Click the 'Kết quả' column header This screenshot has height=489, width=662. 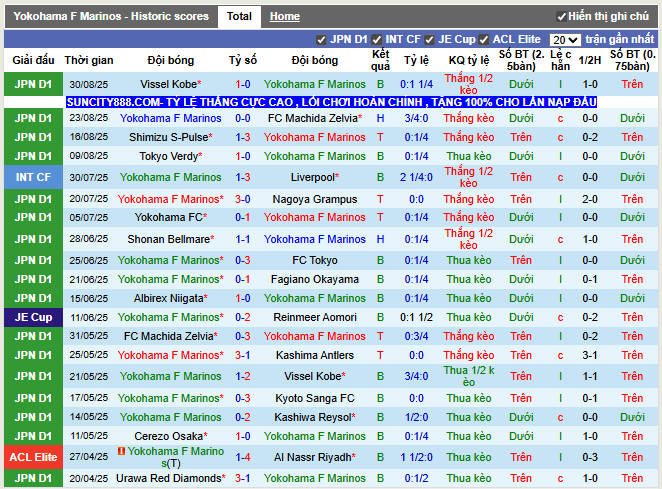tap(380, 60)
